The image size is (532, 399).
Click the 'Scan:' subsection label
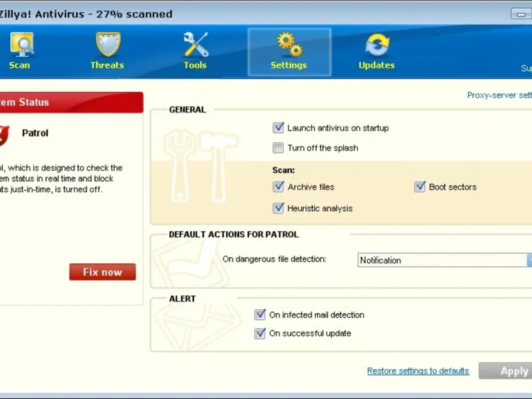click(x=283, y=170)
